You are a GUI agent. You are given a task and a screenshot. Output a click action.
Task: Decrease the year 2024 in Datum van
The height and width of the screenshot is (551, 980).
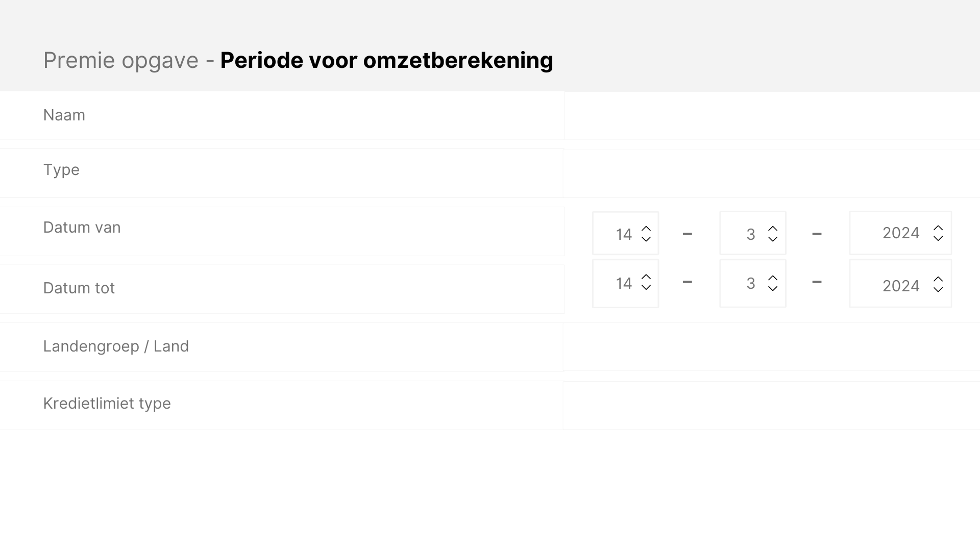point(939,239)
